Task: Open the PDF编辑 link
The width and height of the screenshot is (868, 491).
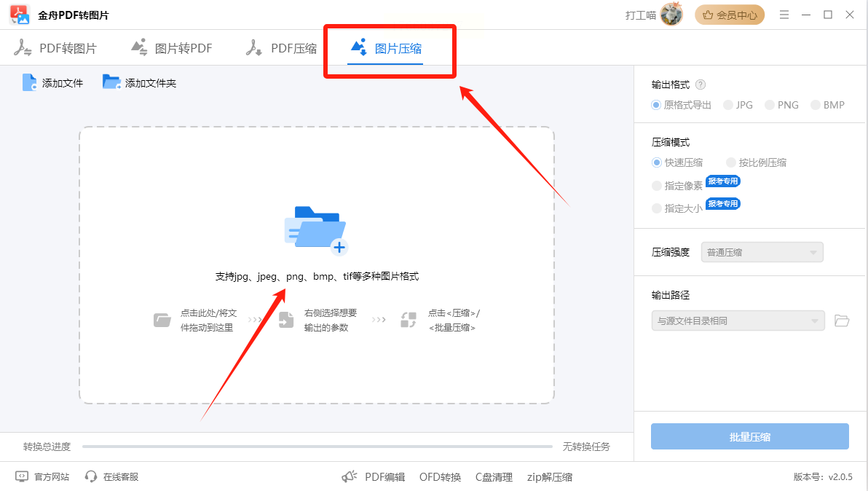Action: pos(384,477)
